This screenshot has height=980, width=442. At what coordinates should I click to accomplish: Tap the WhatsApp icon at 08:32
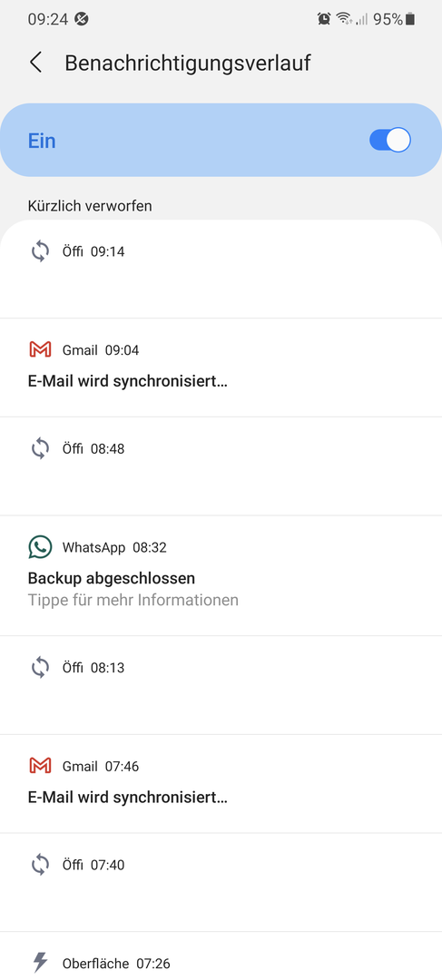(x=40, y=547)
